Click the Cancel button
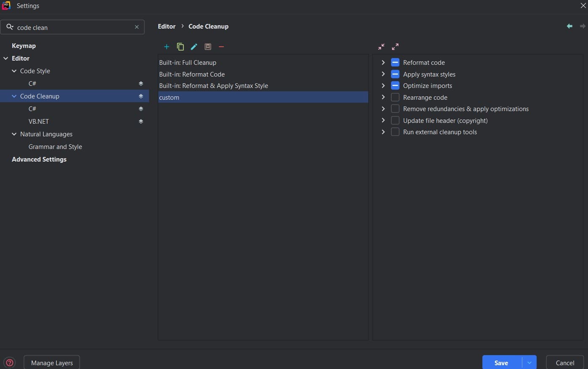 point(565,363)
